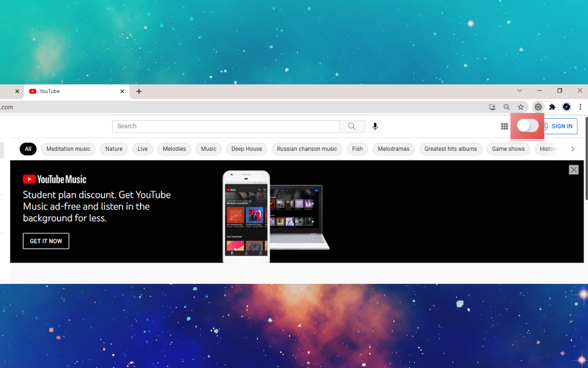
Task: Show more chips with right arrow
Action: pyautogui.click(x=572, y=149)
